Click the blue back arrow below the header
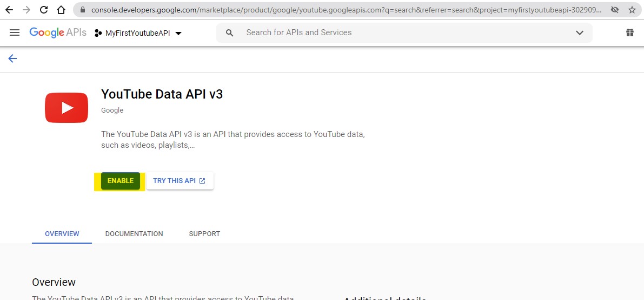The height and width of the screenshot is (300, 644). 12,58
